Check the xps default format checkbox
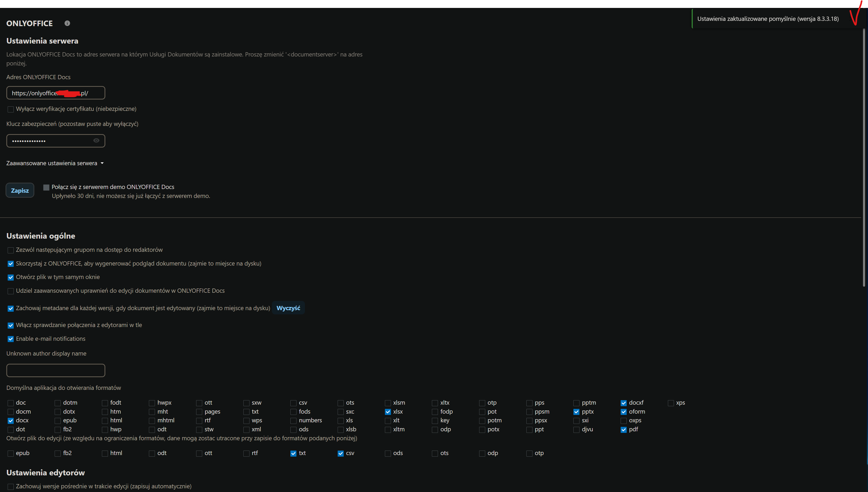This screenshot has width=868, height=492. [x=671, y=403]
